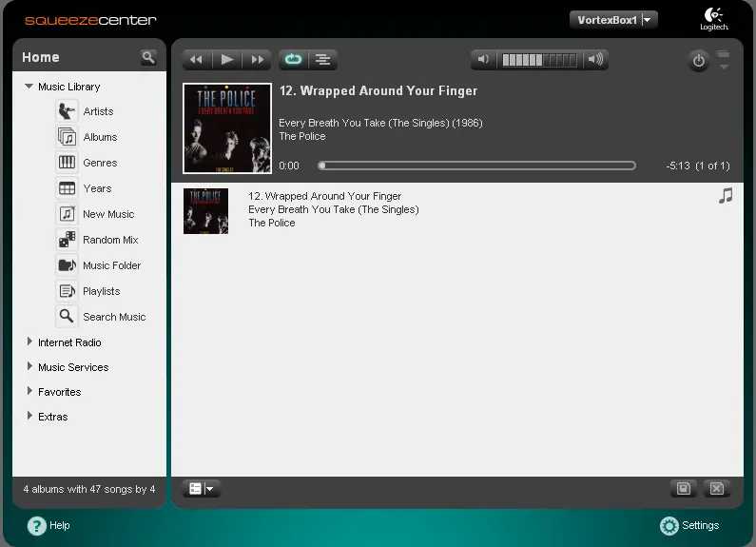Toggle the player power button
756x547 pixels.
coord(699,61)
